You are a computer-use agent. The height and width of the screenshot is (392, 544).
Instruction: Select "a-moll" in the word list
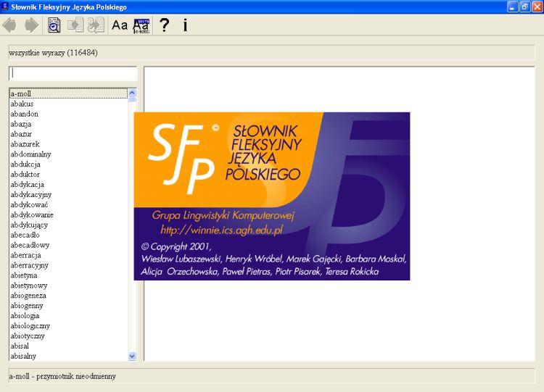tap(68, 93)
